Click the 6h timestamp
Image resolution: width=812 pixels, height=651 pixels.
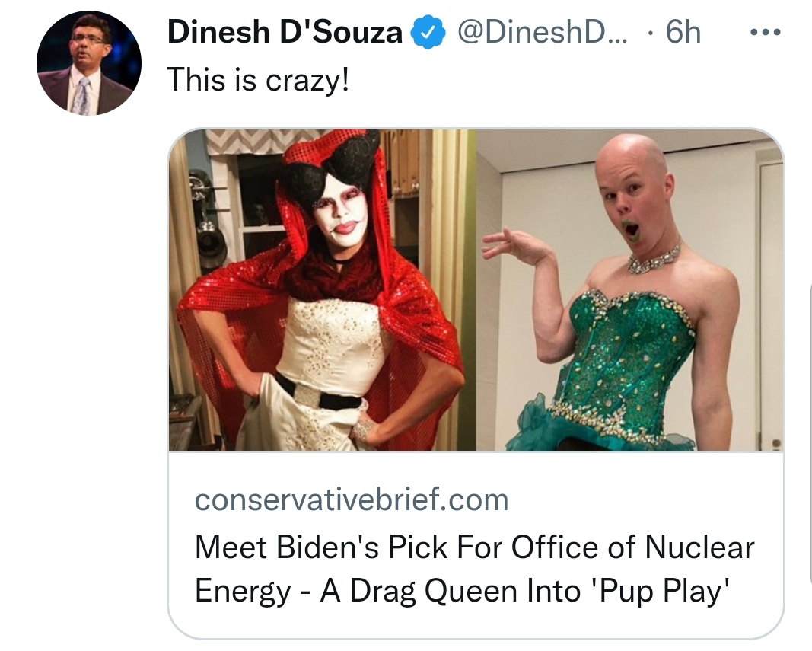tap(683, 32)
